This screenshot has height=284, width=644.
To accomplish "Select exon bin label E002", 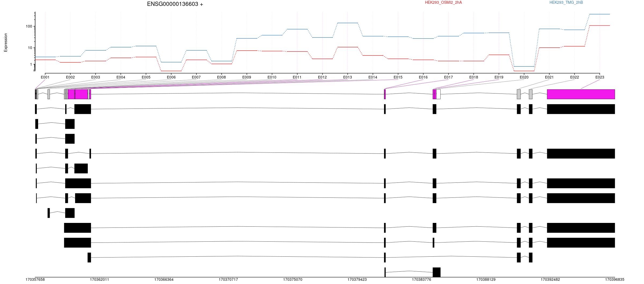I will click(70, 77).
